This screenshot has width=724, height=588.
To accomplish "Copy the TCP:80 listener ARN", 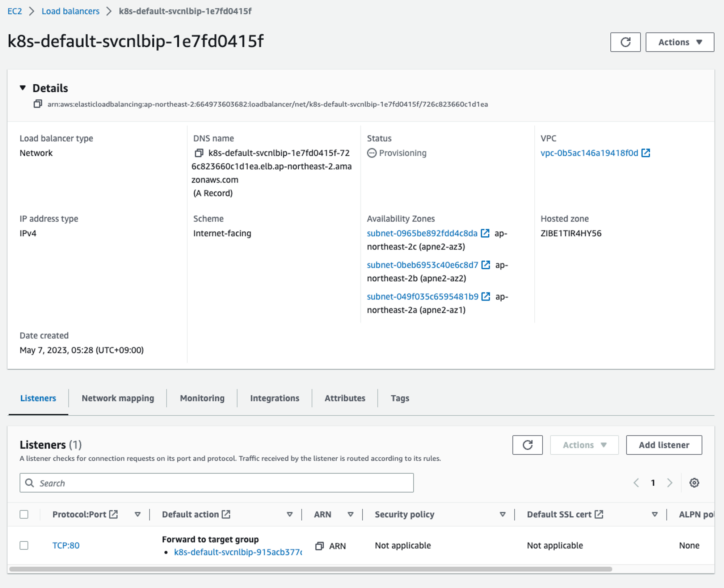I will 319,546.
